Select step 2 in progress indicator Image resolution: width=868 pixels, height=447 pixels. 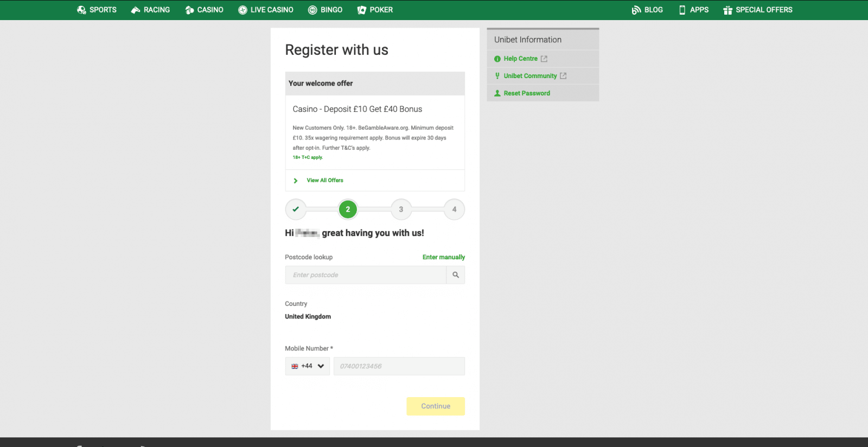tap(348, 209)
